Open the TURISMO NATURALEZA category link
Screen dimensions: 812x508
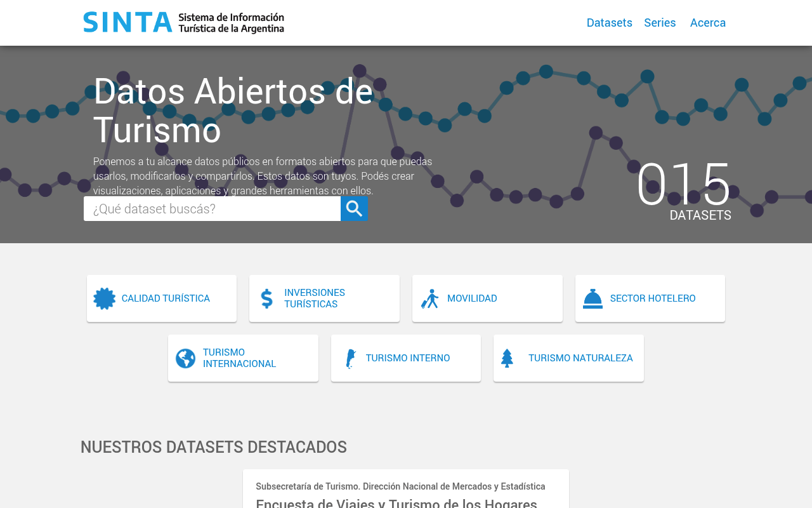[568, 358]
